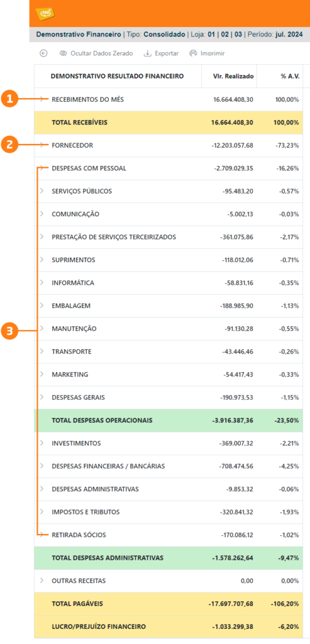
Task: Click the Imprimir text label
Action: (x=213, y=53)
